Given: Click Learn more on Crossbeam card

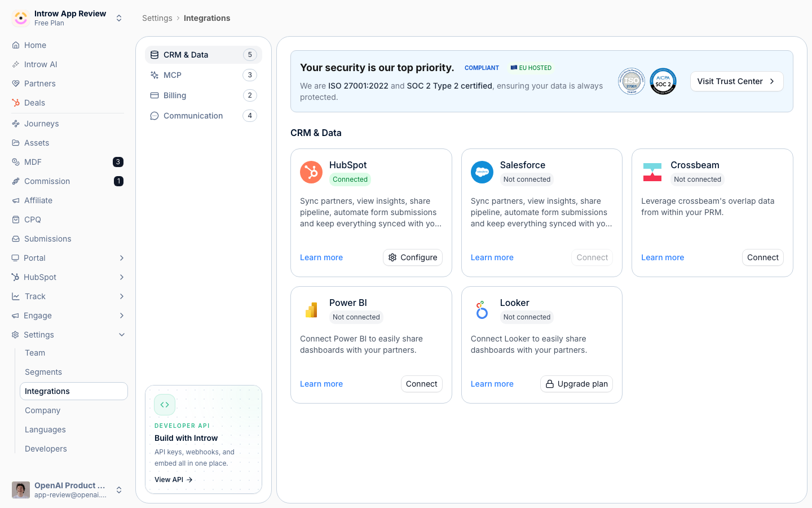Looking at the screenshot, I should click(x=663, y=257).
